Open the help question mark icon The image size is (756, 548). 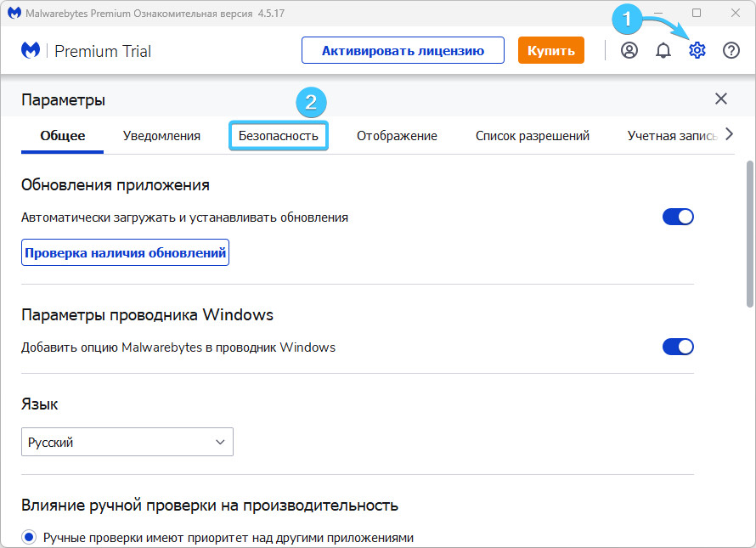click(731, 50)
